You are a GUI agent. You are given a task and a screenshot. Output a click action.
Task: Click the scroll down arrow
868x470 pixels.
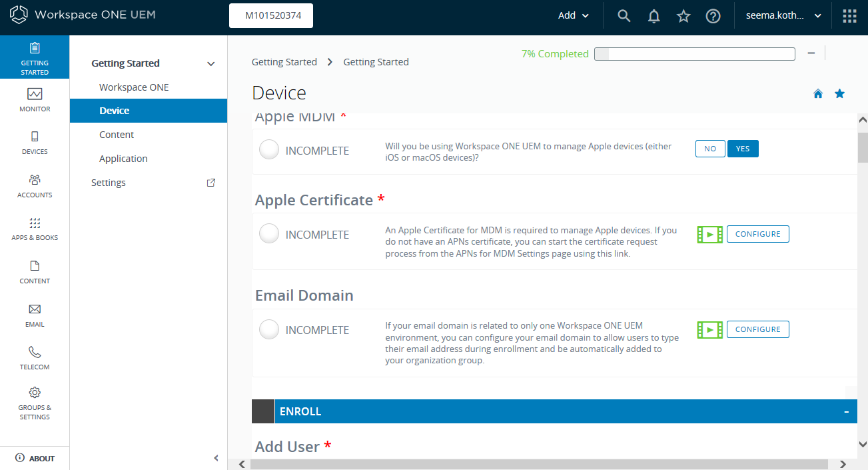coord(863,444)
